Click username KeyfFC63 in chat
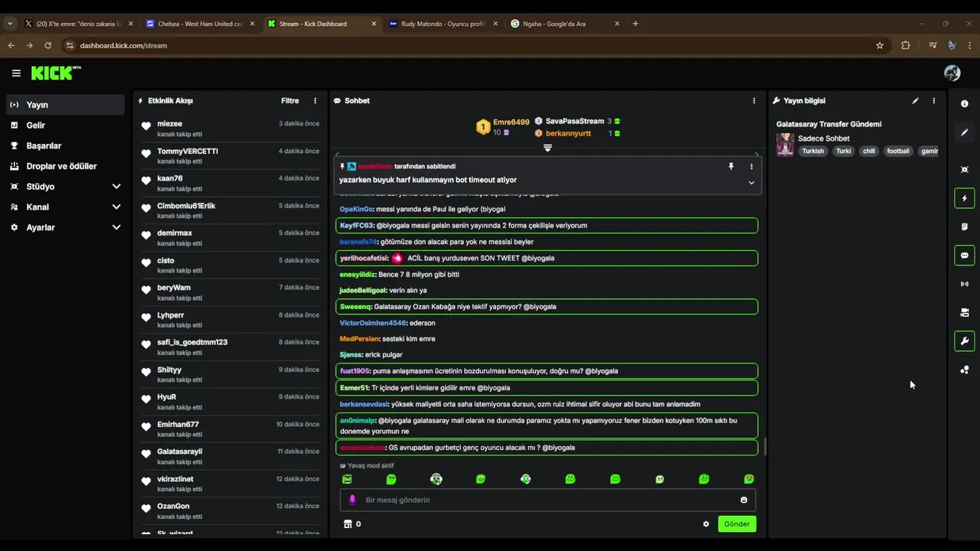The image size is (980, 551). 357,226
